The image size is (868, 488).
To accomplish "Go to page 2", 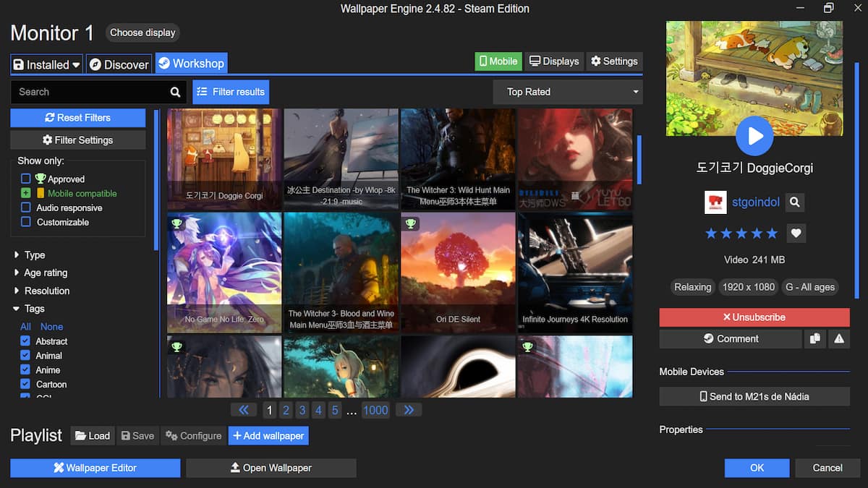I will tap(286, 410).
